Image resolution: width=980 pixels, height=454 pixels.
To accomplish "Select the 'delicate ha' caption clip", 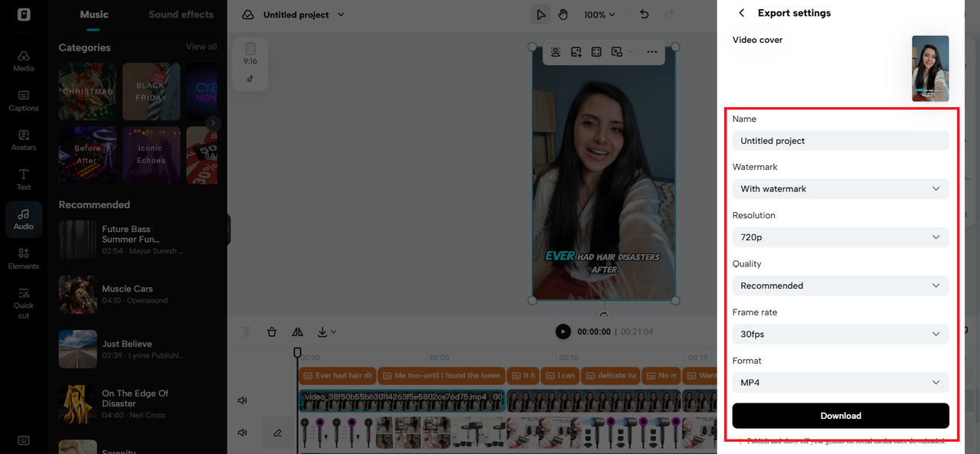I will click(x=609, y=376).
